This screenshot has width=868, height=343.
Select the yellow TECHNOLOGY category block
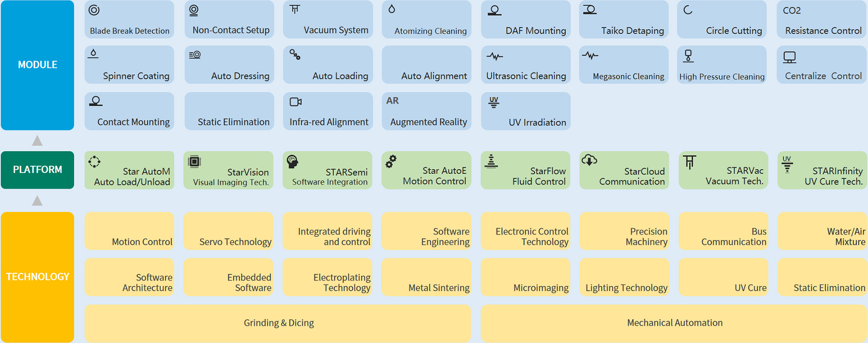pos(37,277)
